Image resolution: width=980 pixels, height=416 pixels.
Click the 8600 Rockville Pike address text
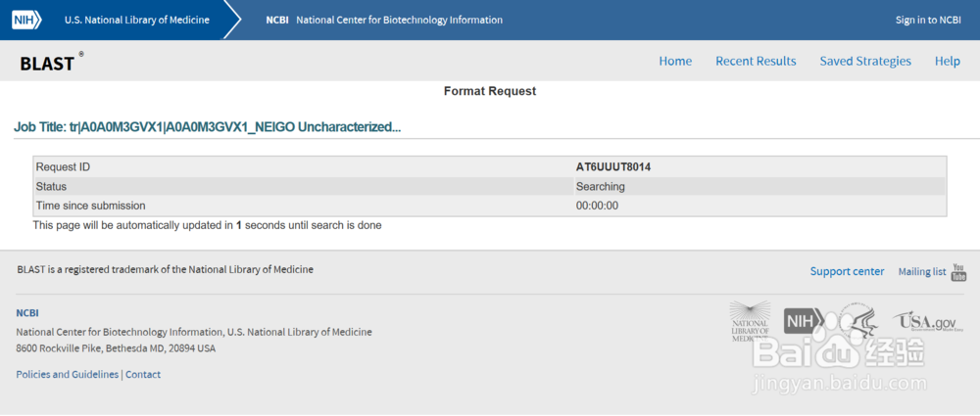point(116,347)
